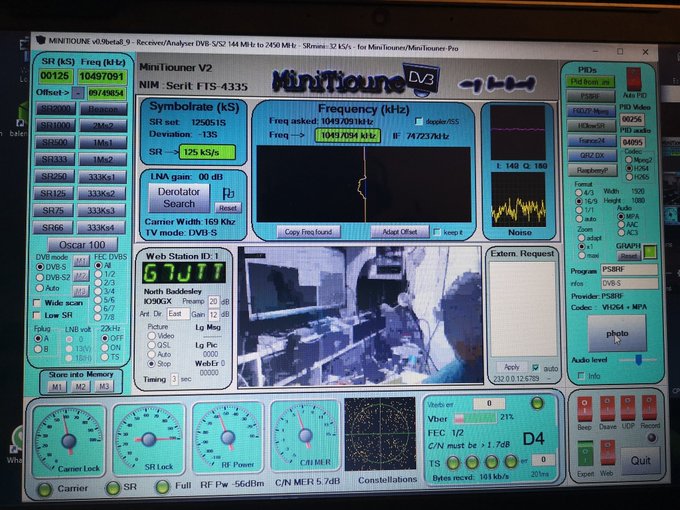Image resolution: width=680 pixels, height=510 pixels.
Task: Select FEC 3/4 radio button
Action: (x=98, y=291)
